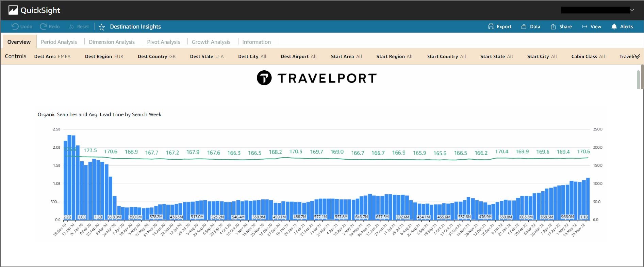Screen dimensions: 644x267
Task: Expand the account user menu chevron
Action: click(x=632, y=10)
